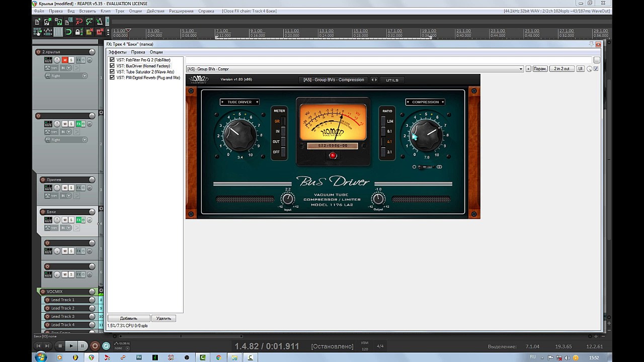Screen dimensions: 644x362
Task: Click the Input gain knob in BusDriver
Action: click(x=287, y=199)
